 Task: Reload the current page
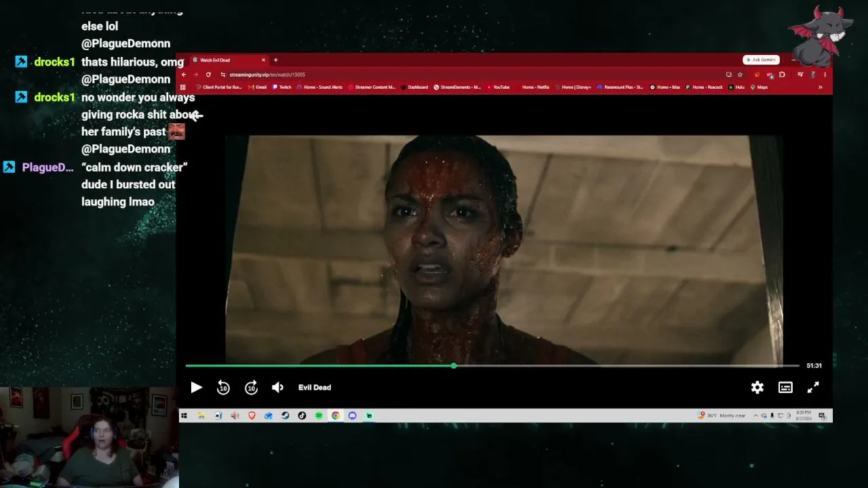[x=208, y=75]
